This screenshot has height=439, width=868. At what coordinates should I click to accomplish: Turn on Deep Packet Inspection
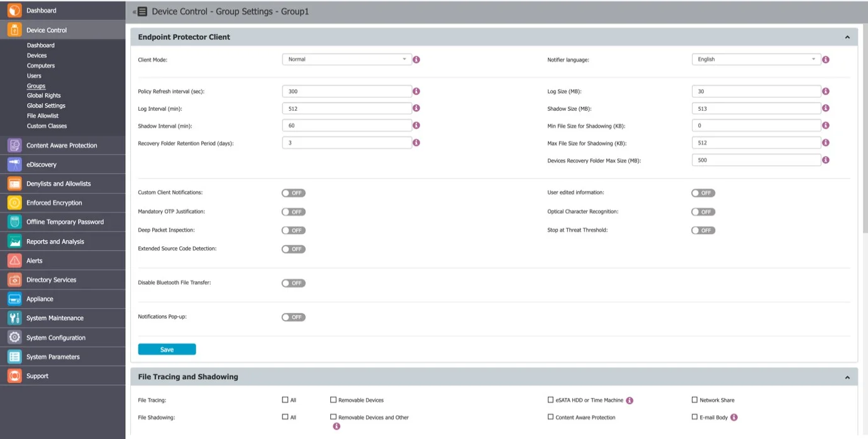293,230
